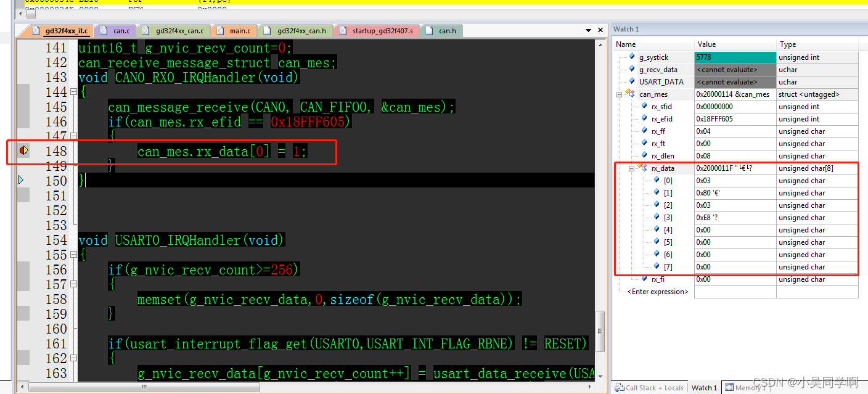Select the Watch 1 bottom tab
The height and width of the screenshot is (394, 868).
point(704,388)
